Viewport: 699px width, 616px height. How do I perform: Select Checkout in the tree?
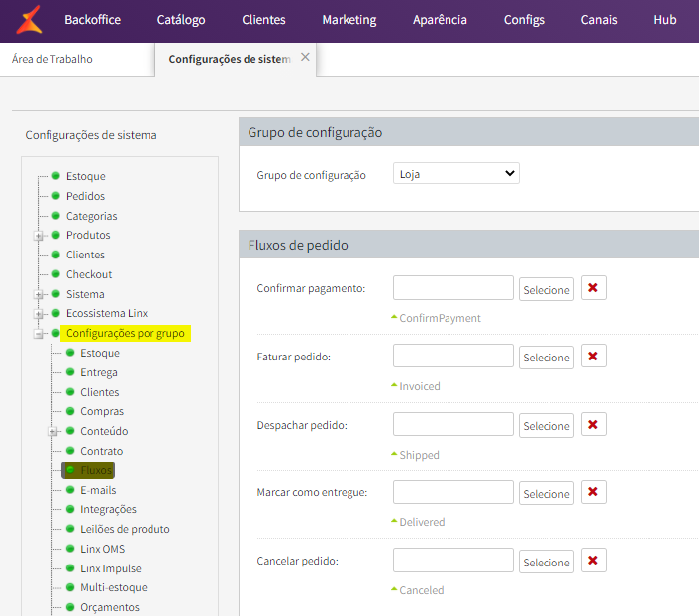89,274
